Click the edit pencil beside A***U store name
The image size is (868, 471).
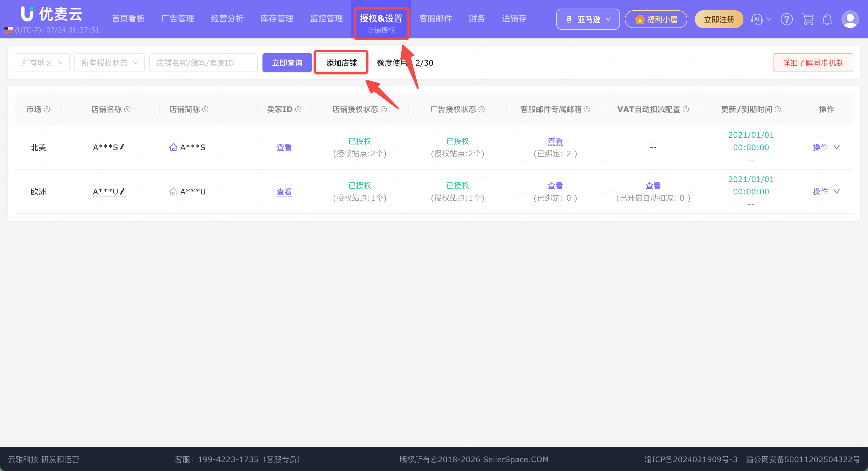[x=123, y=191]
